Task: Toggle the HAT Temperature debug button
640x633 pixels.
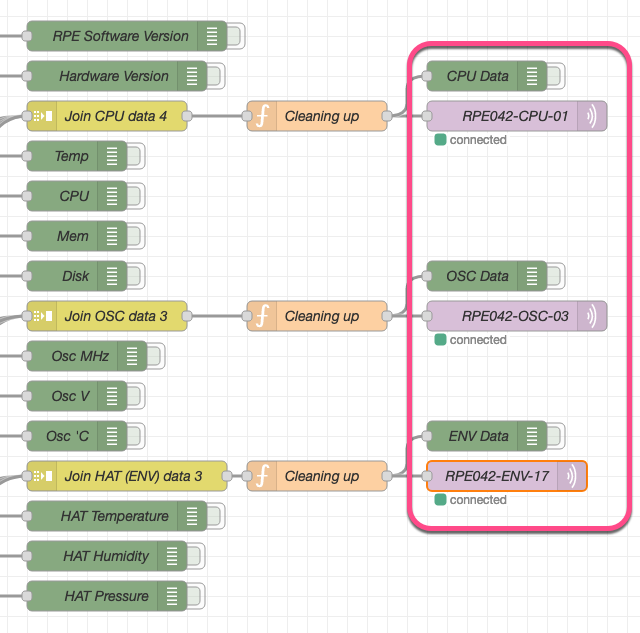Action: pyautogui.click(x=216, y=516)
